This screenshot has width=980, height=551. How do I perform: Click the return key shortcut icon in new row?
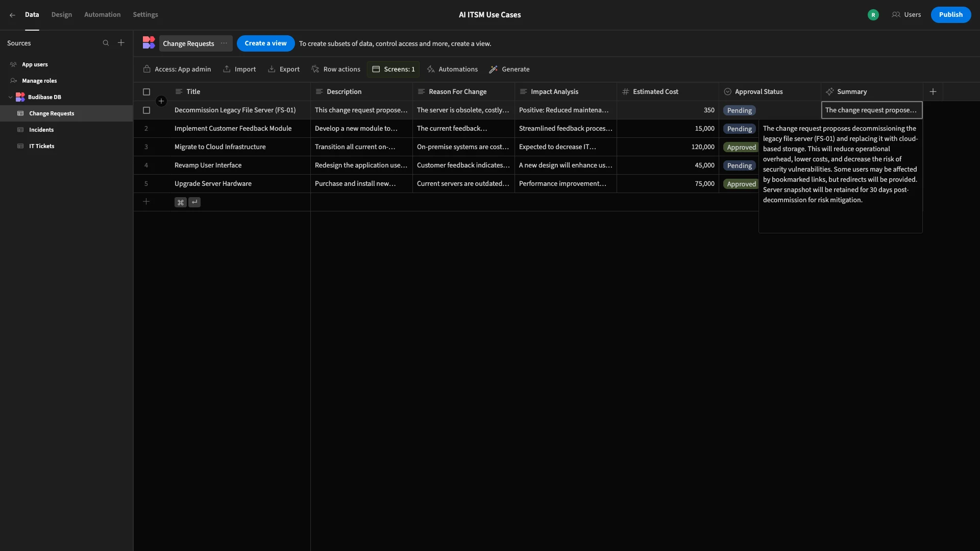click(194, 202)
